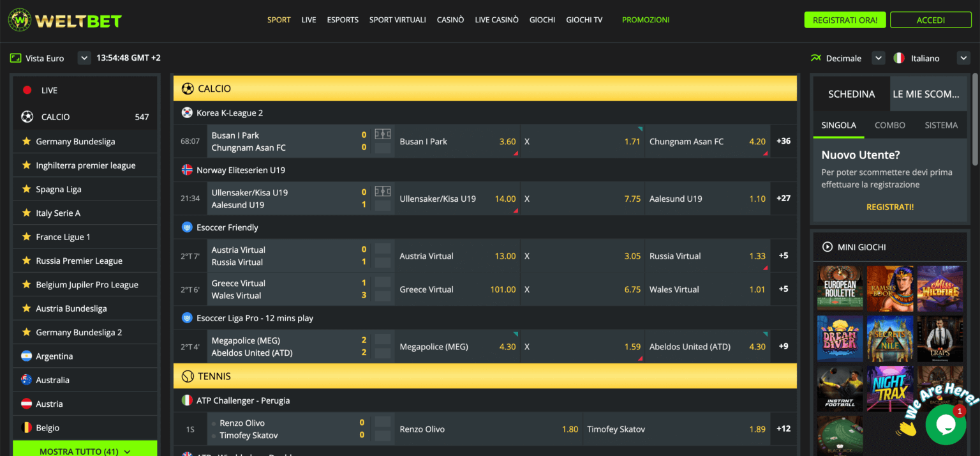Viewport: 980px width, 456px height.
Task: Expand +12 markets for Renzo Olivo match
Action: click(783, 429)
